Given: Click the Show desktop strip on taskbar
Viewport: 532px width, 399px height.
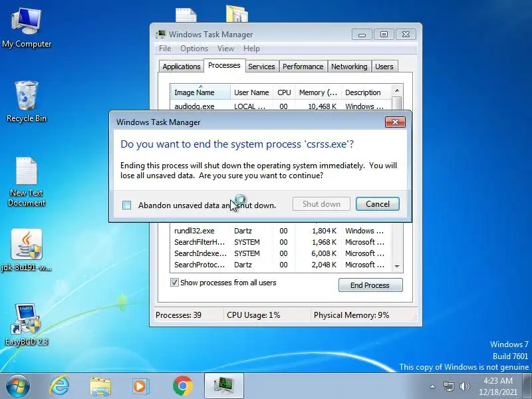Looking at the screenshot, I should point(527,386).
